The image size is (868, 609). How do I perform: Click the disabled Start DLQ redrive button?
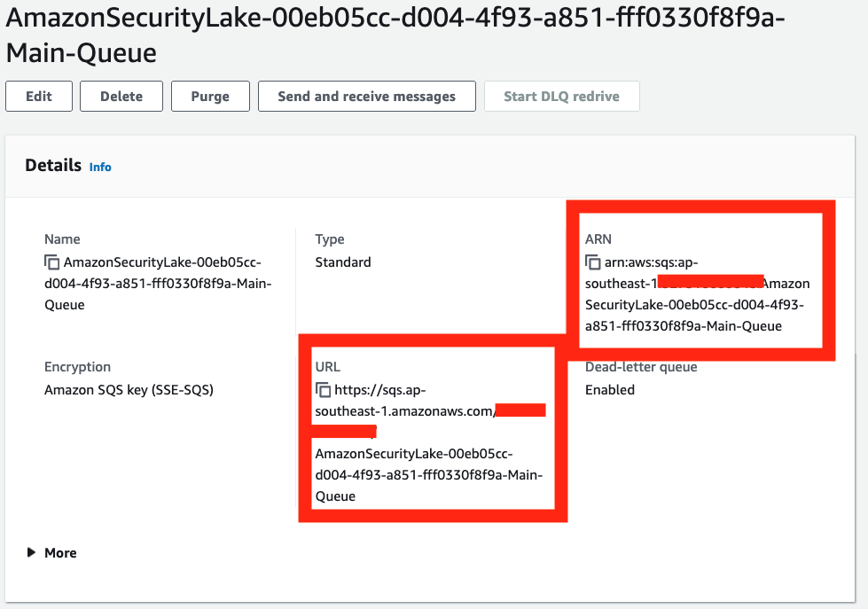pos(561,96)
